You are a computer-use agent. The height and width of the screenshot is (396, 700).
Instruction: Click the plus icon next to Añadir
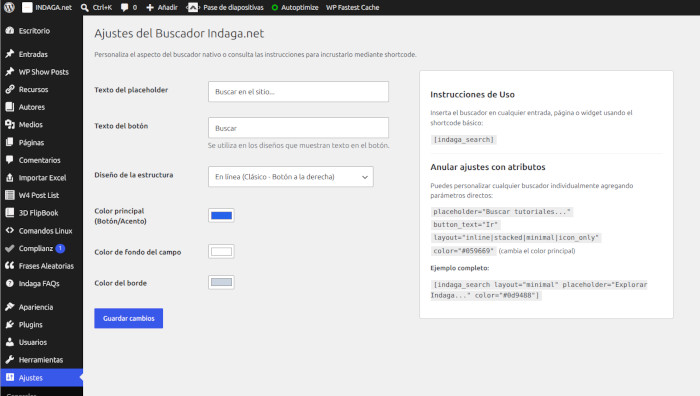pyautogui.click(x=150, y=8)
